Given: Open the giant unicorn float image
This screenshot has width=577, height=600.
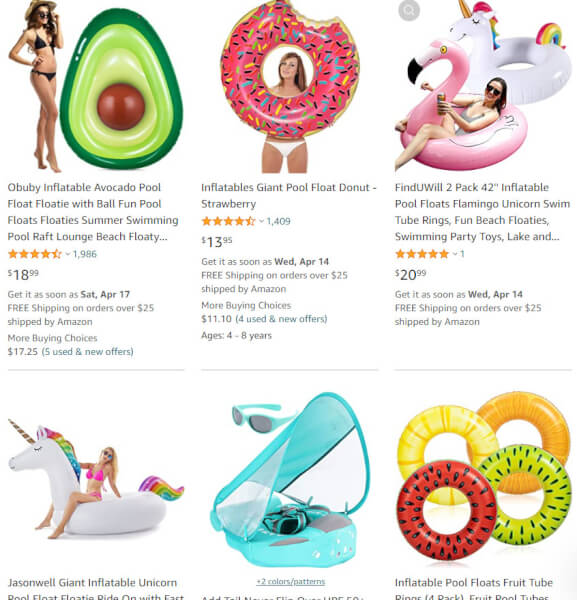Looking at the screenshot, I should 96,478.
